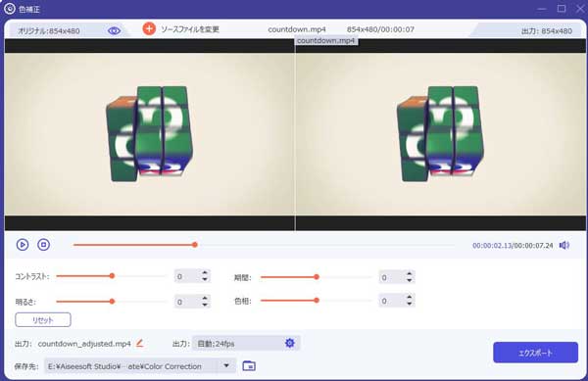Decrease the コントラスト value with down arrow
The height and width of the screenshot is (381, 588).
click(x=205, y=279)
